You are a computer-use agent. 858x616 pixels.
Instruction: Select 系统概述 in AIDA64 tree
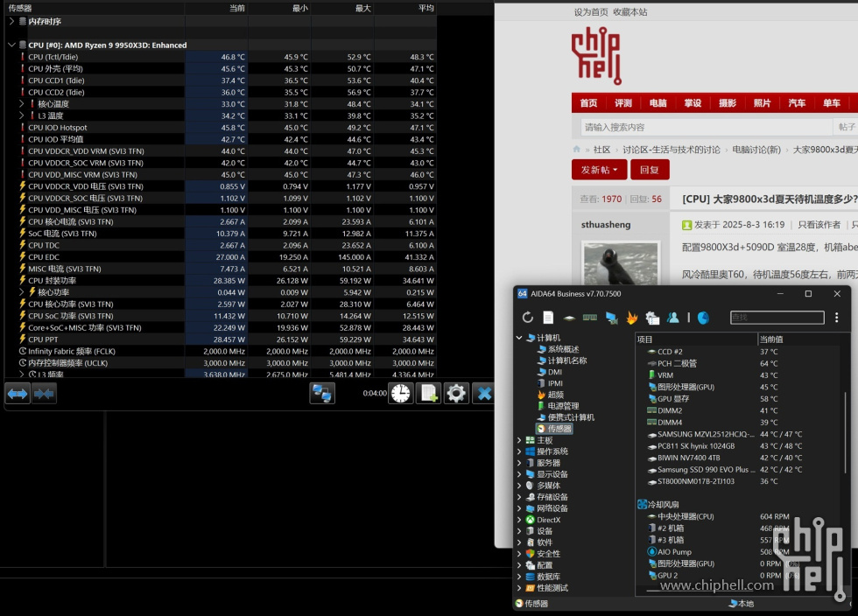coord(563,349)
